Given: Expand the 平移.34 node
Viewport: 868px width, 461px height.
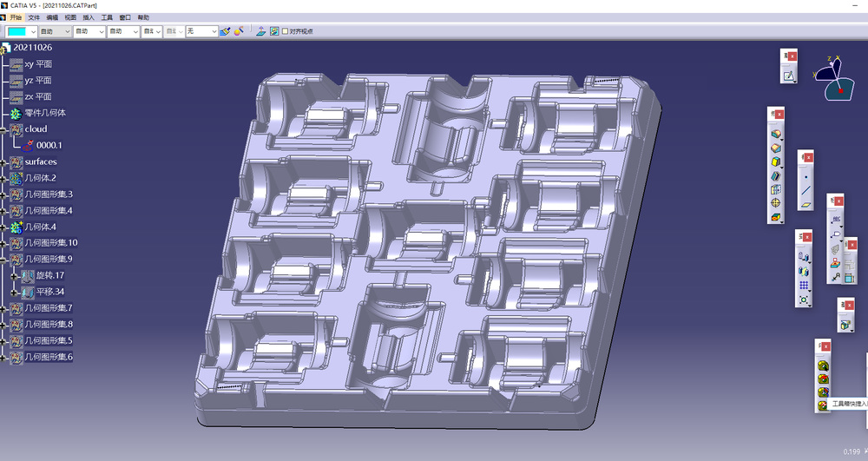Looking at the screenshot, I should pos(15,293).
